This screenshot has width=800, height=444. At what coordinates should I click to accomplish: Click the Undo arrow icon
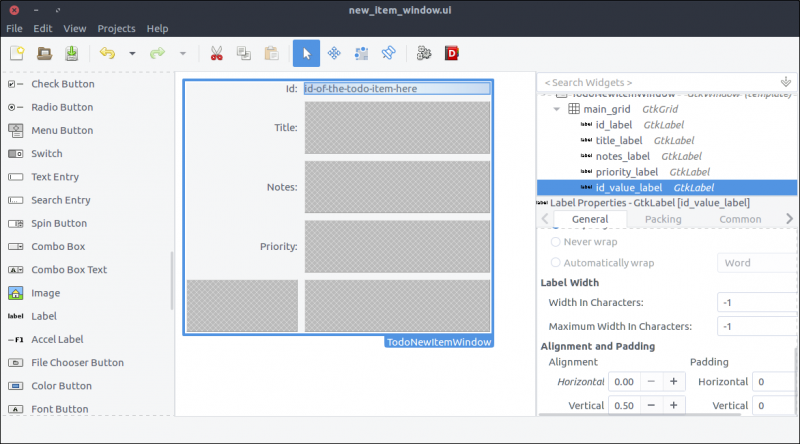coord(106,53)
